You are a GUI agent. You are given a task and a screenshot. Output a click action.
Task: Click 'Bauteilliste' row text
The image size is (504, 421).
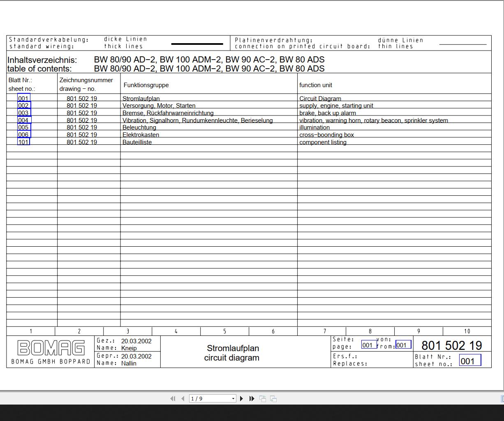click(137, 142)
